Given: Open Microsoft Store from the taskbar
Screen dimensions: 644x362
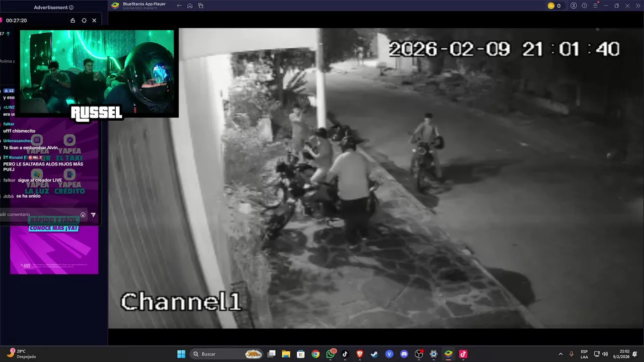Looking at the screenshot, I should pos(301,354).
